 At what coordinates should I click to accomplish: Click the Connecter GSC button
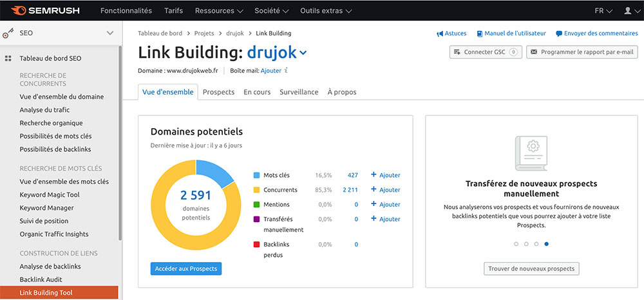486,52
